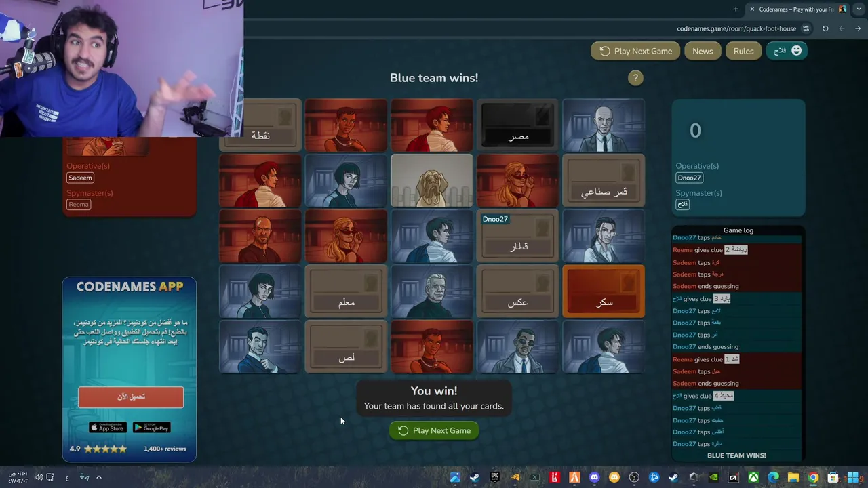Open the orange A icon in taskbar
The height and width of the screenshot is (488, 868).
[x=574, y=477]
